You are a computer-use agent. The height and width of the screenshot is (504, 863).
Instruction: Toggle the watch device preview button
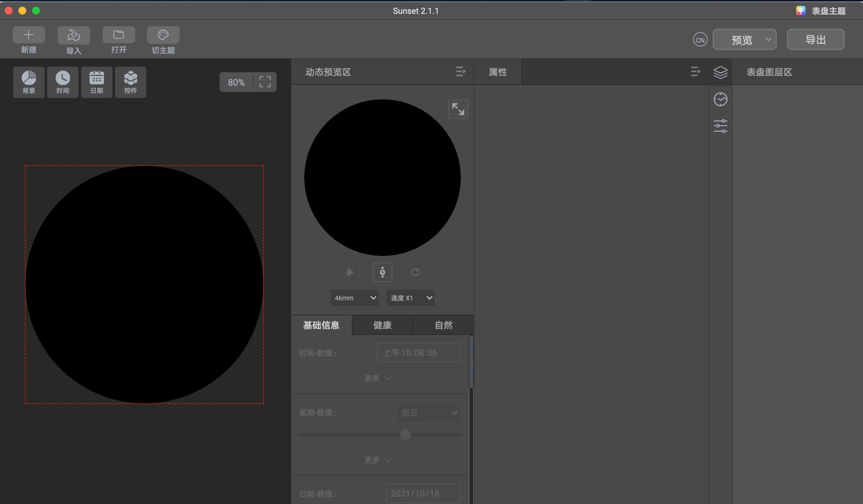pyautogui.click(x=383, y=272)
